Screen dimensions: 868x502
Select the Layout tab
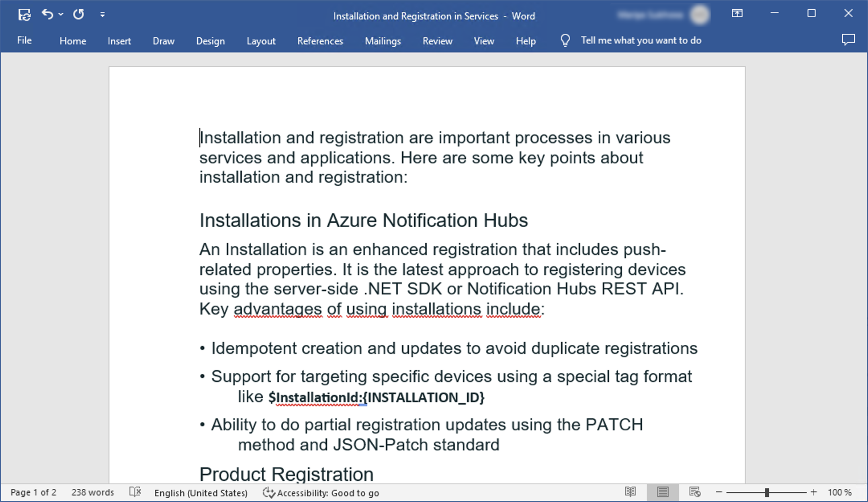tap(261, 41)
